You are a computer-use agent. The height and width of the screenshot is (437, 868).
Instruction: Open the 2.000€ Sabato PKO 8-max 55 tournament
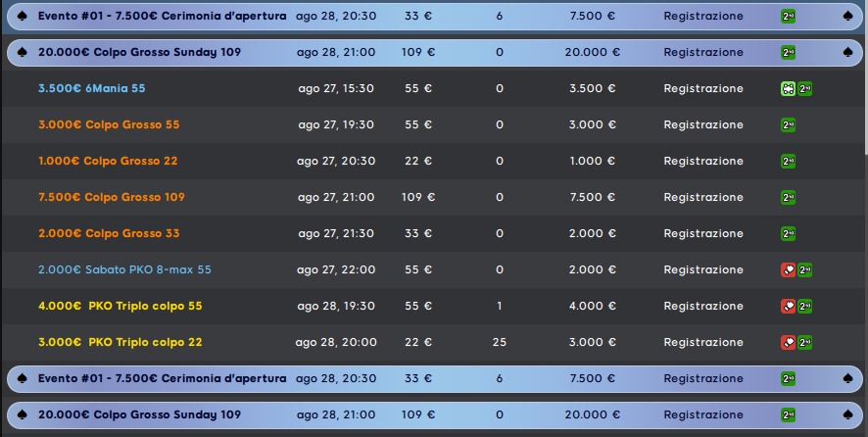(124, 269)
